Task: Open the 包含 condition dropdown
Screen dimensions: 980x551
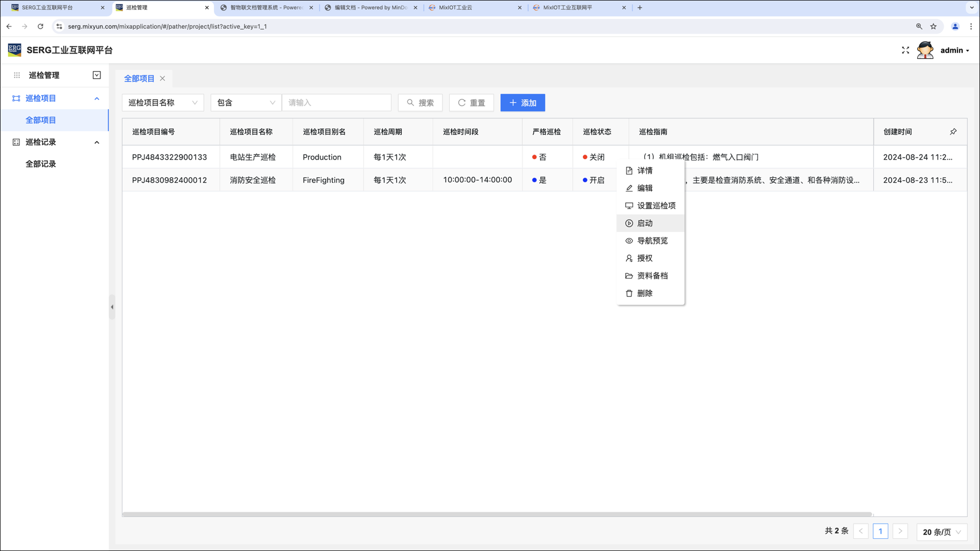Action: point(246,103)
